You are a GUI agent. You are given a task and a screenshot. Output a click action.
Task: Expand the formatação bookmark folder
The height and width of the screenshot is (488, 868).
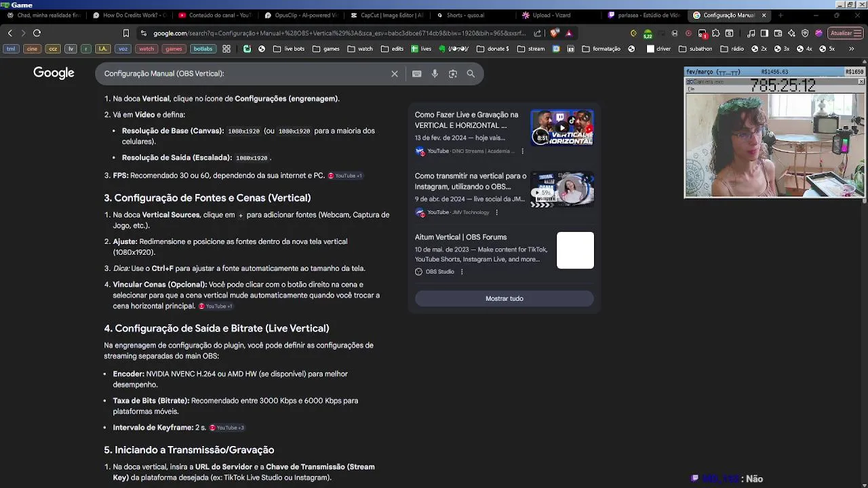pyautogui.click(x=601, y=49)
